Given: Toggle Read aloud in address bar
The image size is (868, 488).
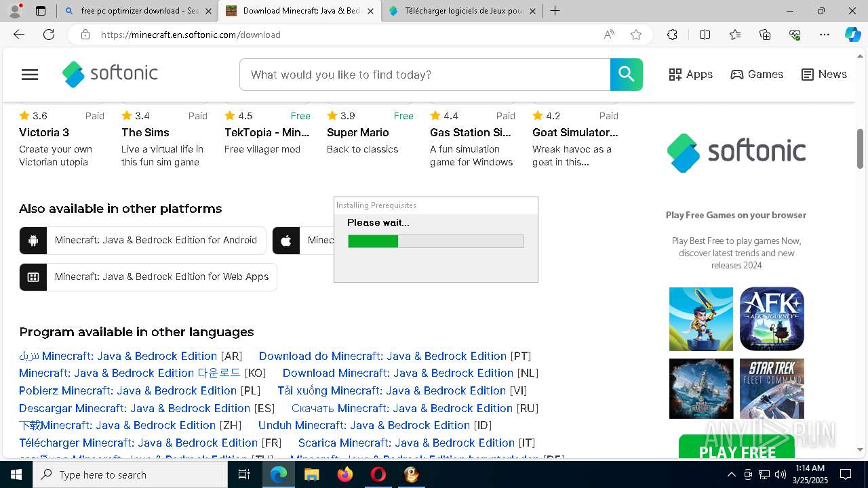Looking at the screenshot, I should click(609, 35).
